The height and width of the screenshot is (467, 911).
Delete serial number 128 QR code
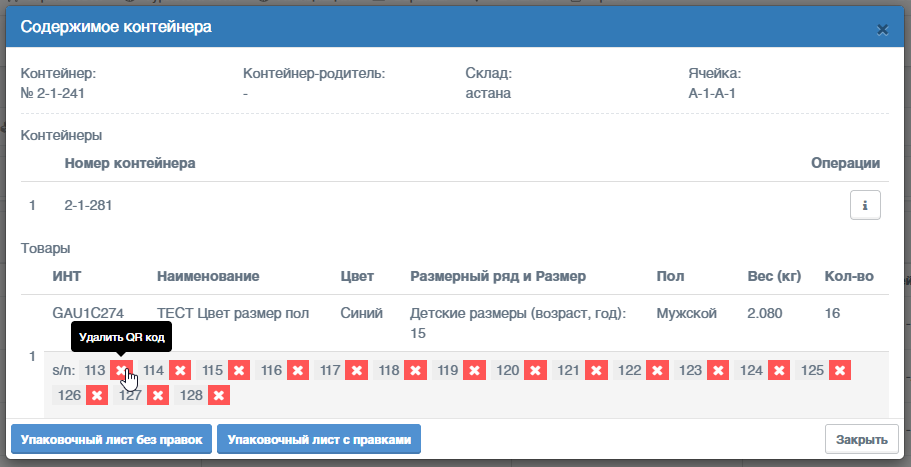click(218, 396)
